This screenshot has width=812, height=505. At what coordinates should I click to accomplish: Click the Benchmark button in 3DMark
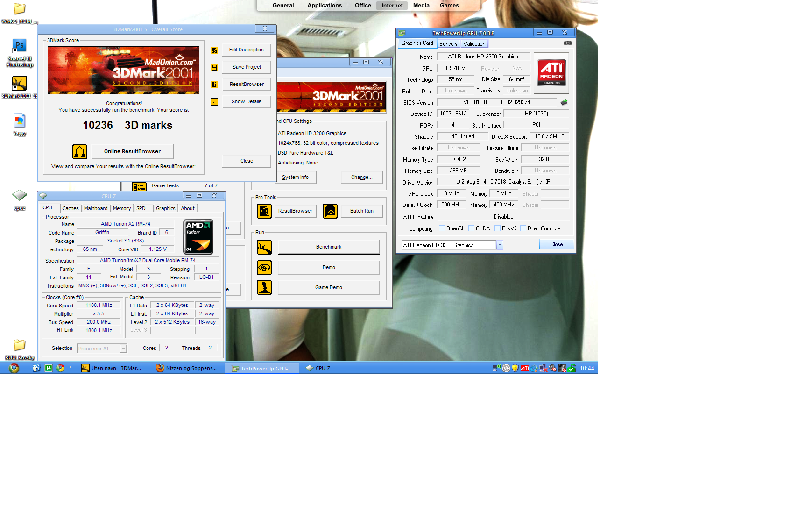[x=329, y=247]
